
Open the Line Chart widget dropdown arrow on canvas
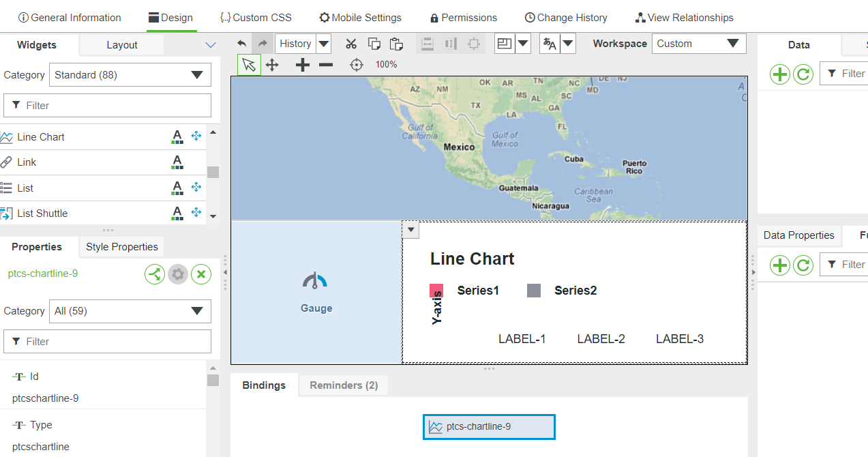coord(411,230)
